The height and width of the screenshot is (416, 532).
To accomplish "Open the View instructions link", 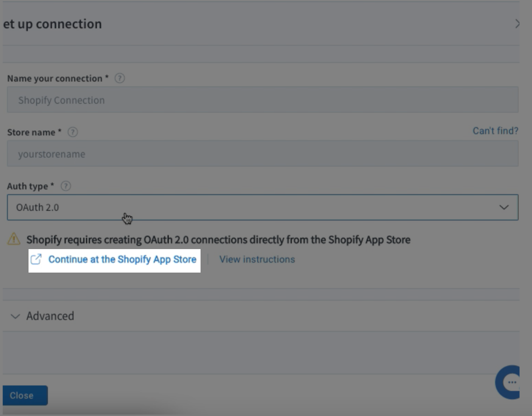I will (257, 259).
